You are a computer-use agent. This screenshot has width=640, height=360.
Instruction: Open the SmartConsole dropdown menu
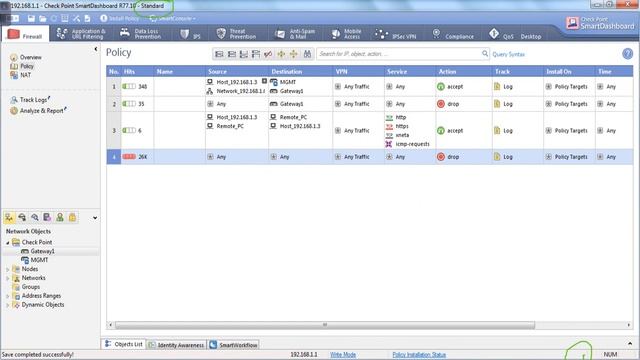pos(172,18)
